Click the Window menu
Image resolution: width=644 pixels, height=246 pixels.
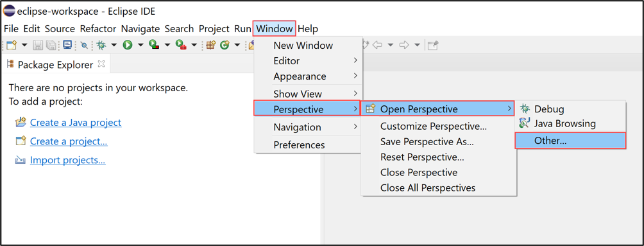coord(275,29)
